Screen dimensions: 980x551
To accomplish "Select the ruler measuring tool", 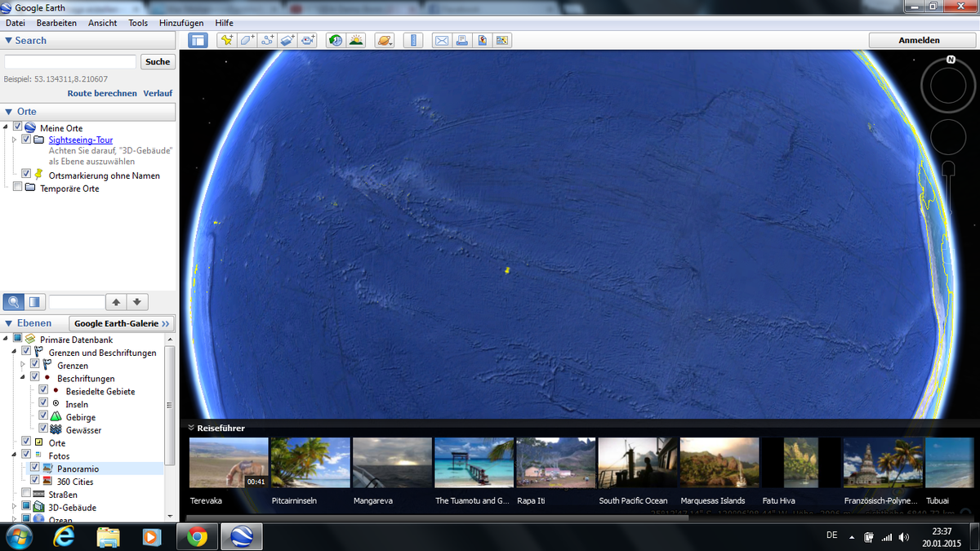I will coord(413,40).
